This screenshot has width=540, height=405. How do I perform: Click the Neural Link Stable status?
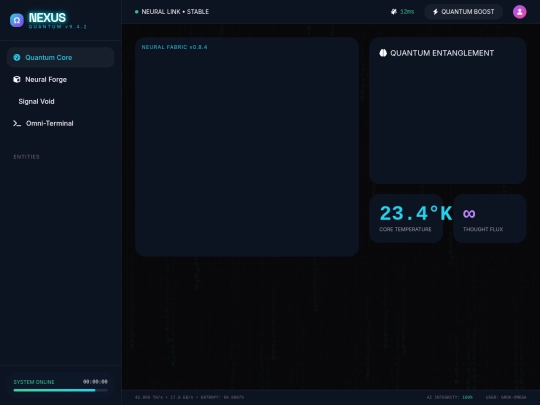[x=172, y=12]
